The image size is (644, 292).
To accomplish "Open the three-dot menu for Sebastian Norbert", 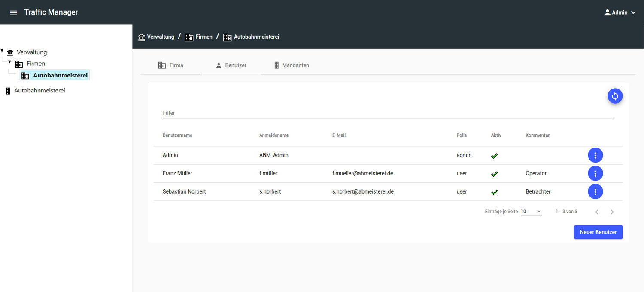I will point(595,191).
